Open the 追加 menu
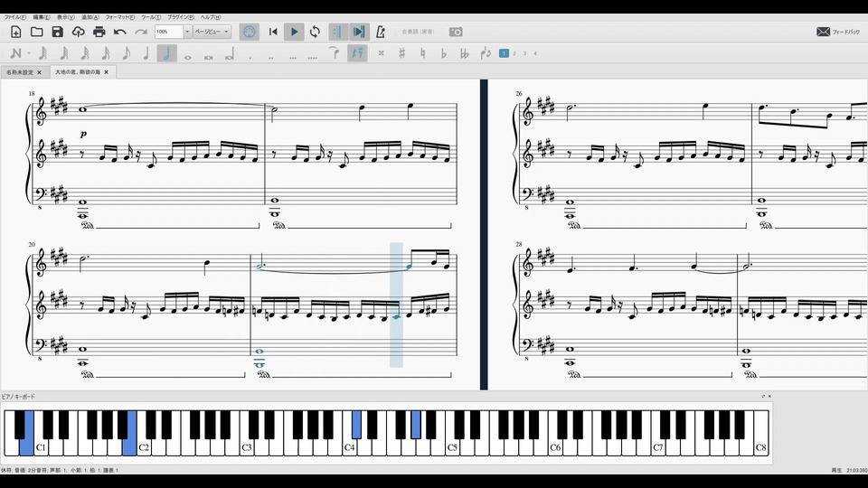868x488 pixels. pyautogui.click(x=90, y=17)
